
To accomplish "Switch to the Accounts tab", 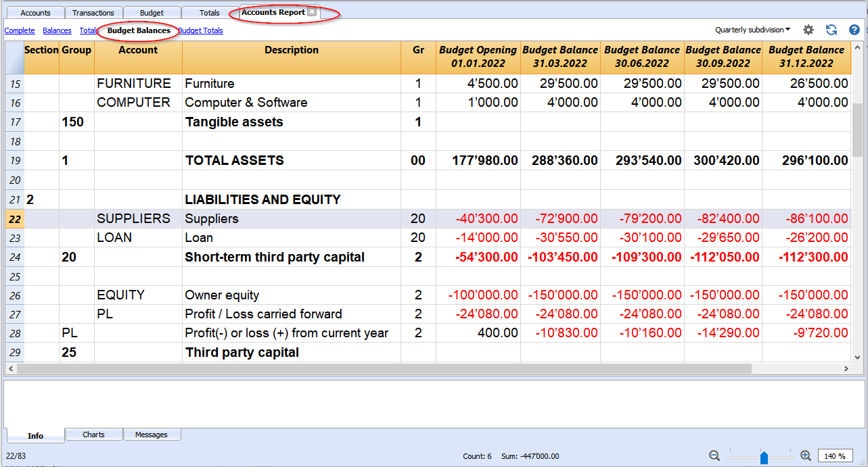I will click(35, 13).
